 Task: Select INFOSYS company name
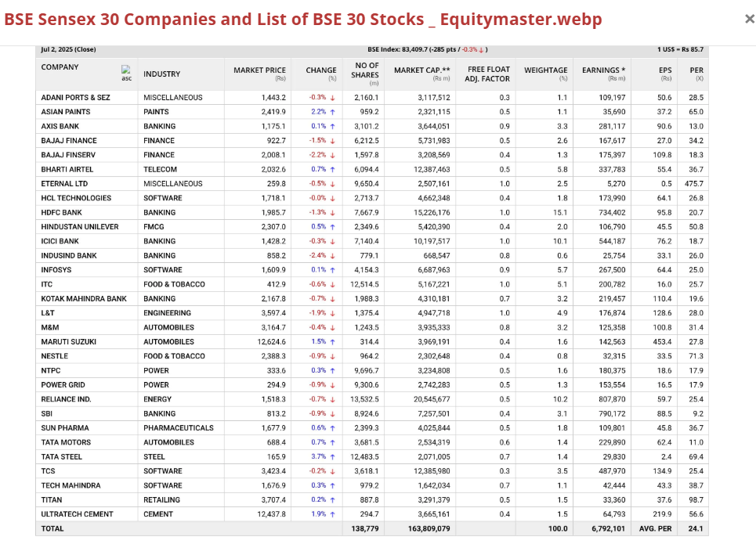pyautogui.click(x=56, y=270)
